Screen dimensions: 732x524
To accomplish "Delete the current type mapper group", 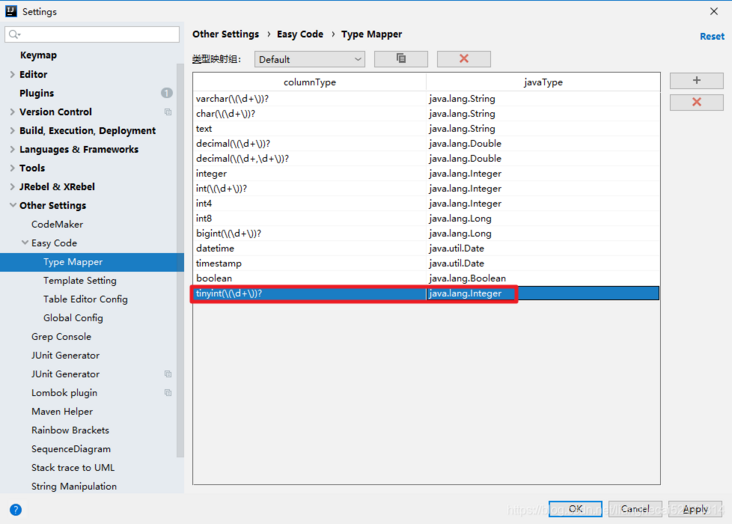I will click(x=464, y=59).
